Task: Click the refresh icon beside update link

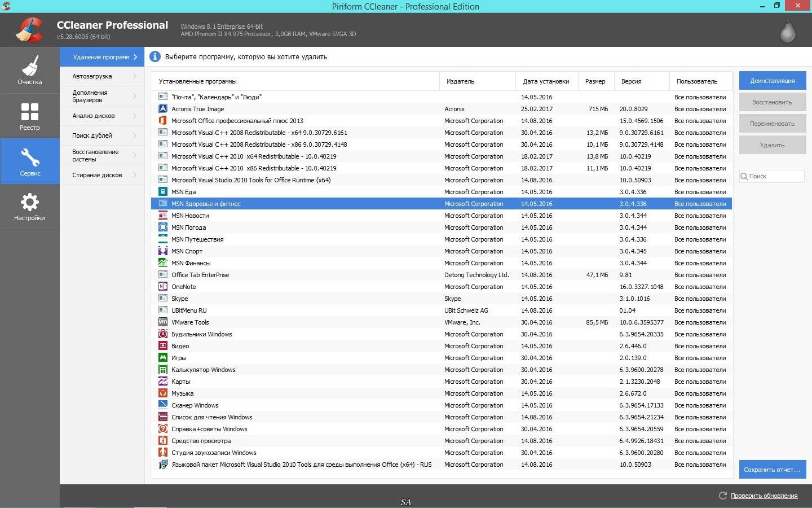Action: click(x=723, y=496)
